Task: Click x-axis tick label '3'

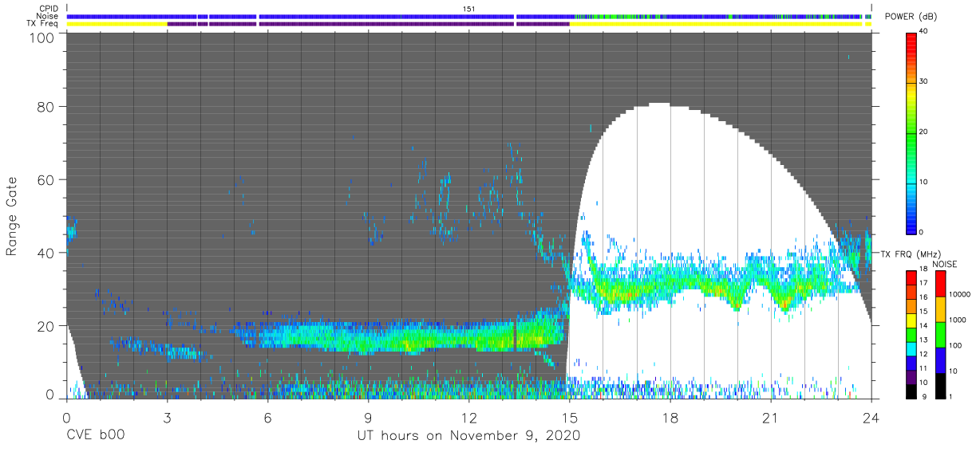Action: click(167, 417)
